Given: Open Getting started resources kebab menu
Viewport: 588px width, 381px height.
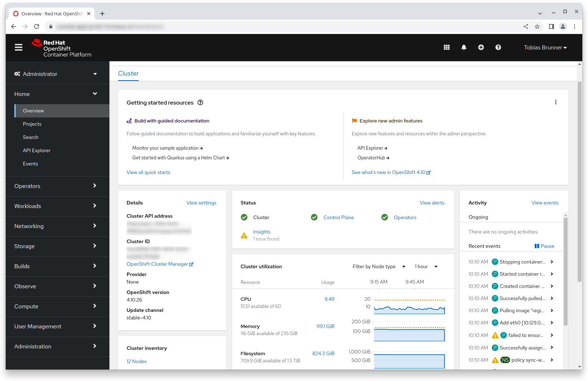Looking at the screenshot, I should (555, 102).
